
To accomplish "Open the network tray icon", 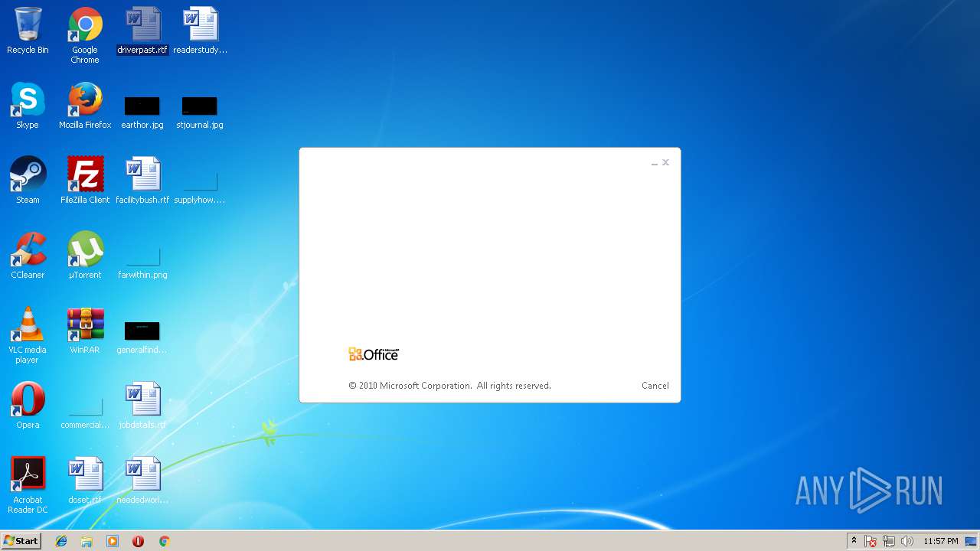I will (x=889, y=541).
